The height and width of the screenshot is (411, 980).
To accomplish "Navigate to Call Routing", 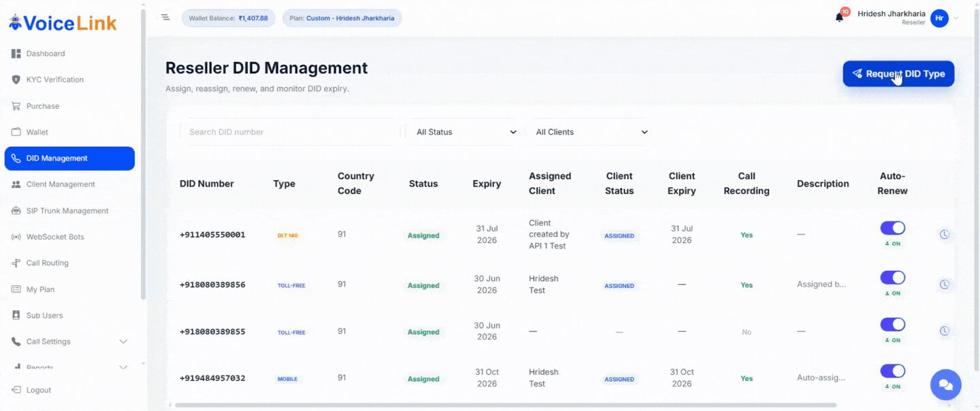I will coord(69,263).
